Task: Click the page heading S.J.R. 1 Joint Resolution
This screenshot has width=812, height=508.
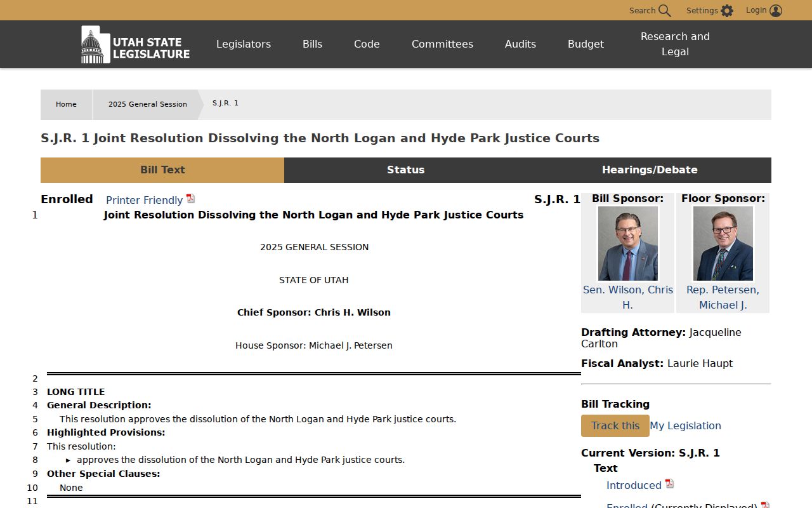Action: tap(320, 138)
